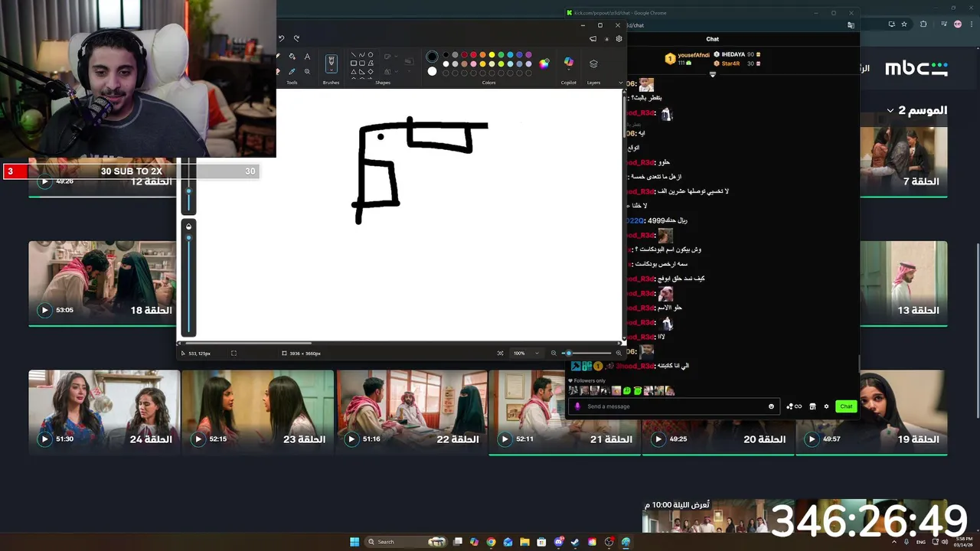Play episode 18 الحلقة

(x=44, y=310)
